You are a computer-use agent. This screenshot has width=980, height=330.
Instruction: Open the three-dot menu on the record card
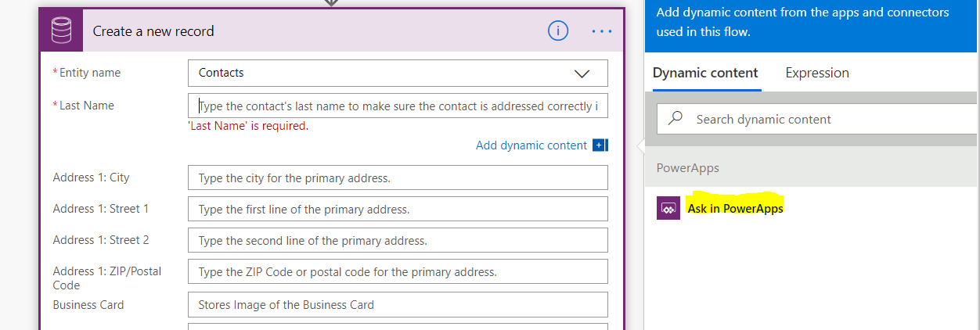(602, 31)
